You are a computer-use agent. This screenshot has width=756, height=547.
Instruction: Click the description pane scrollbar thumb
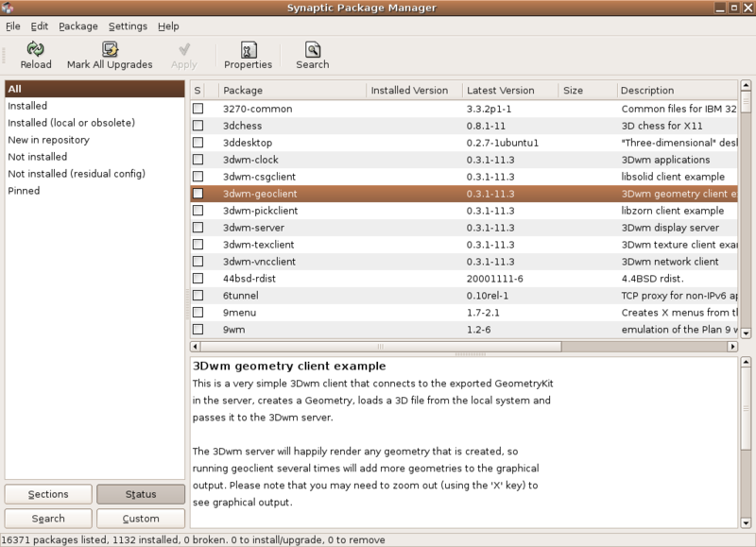746,408
